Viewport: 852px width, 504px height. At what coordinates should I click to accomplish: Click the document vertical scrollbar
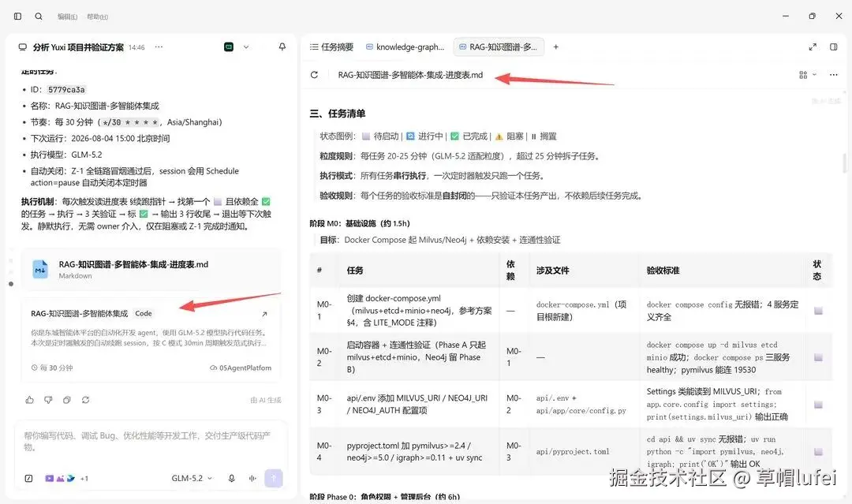(x=844, y=163)
